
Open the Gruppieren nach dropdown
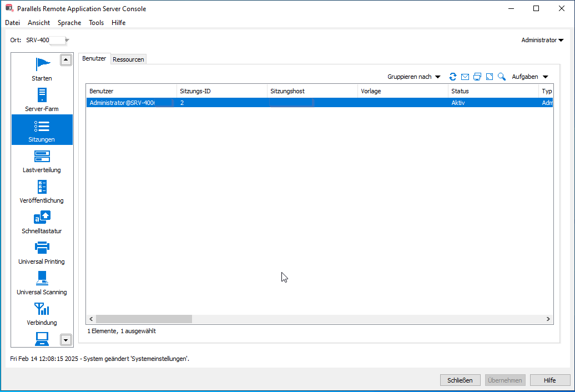coord(413,77)
